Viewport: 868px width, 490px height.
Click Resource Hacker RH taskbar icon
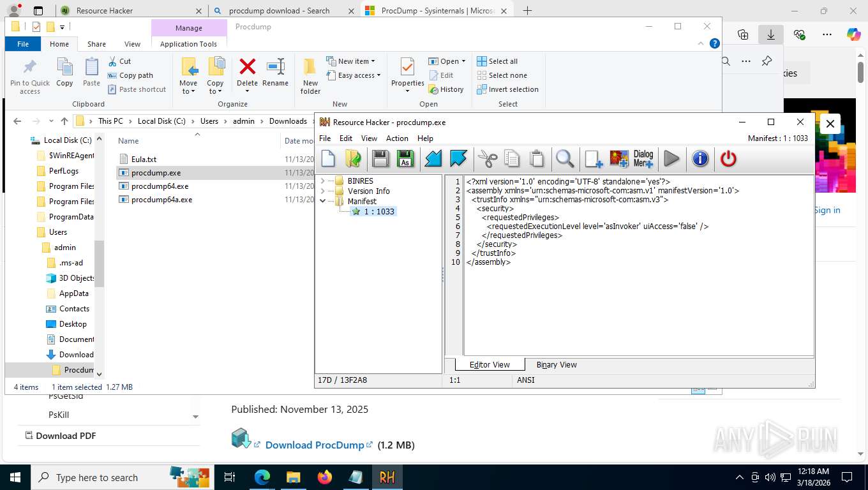click(387, 477)
